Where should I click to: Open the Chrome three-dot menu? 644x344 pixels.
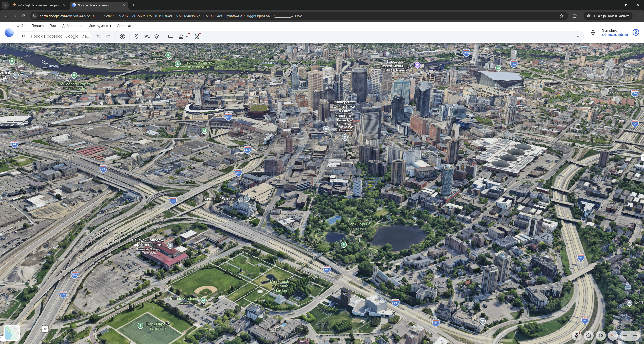point(638,16)
